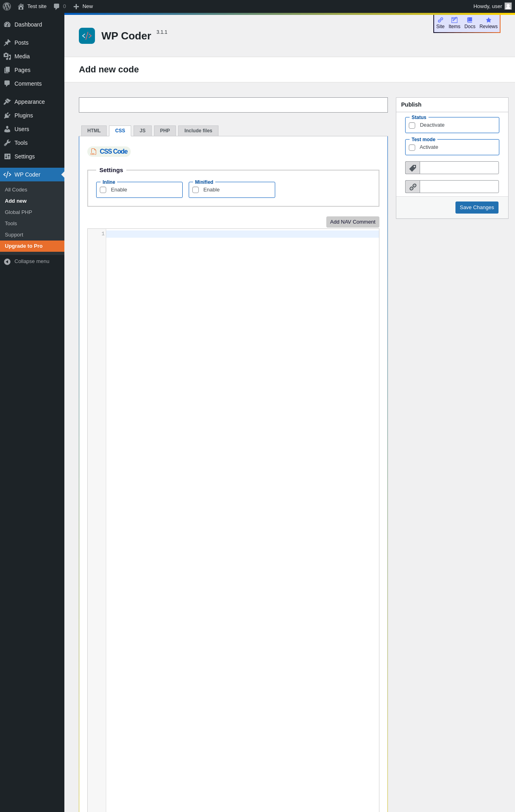Click the Media icon in sidebar
The width and height of the screenshot is (515, 812).
click(x=7, y=56)
